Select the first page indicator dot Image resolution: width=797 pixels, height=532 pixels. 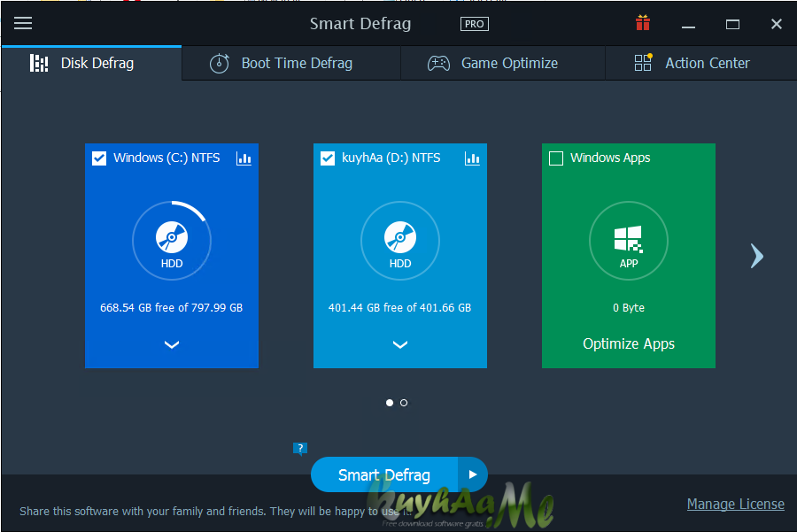(x=390, y=403)
